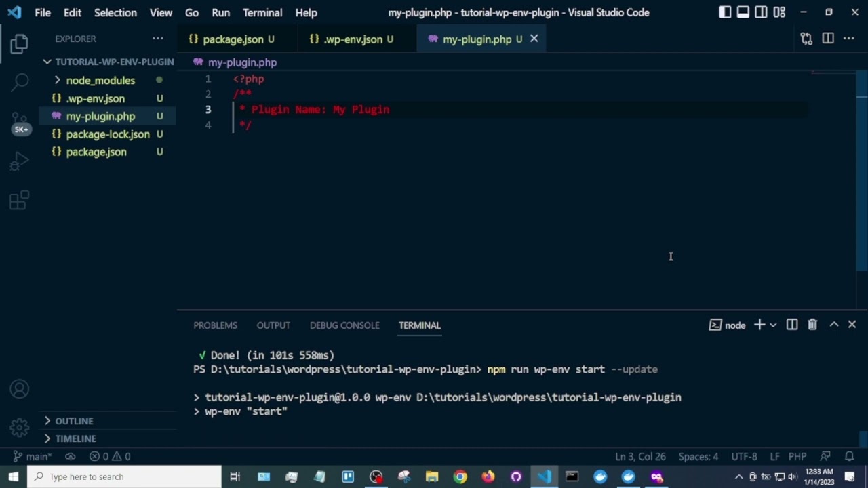Screen dimensions: 868x488
Task: Click my-plugin.php in the breadcrumb
Action: pyautogui.click(x=242, y=62)
